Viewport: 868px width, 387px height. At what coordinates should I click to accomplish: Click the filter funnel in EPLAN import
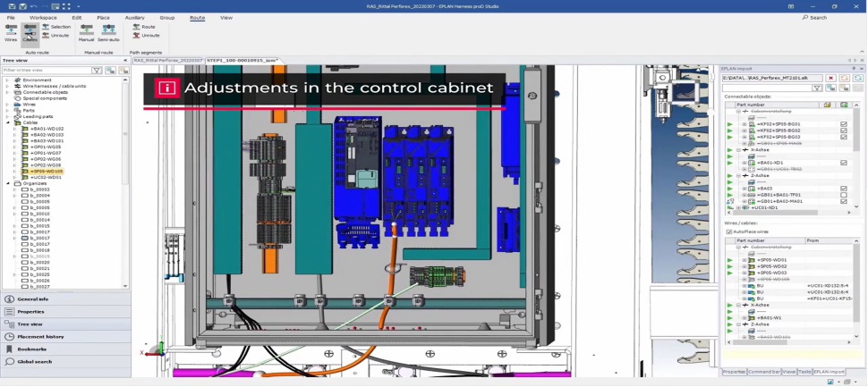pyautogui.click(x=816, y=88)
